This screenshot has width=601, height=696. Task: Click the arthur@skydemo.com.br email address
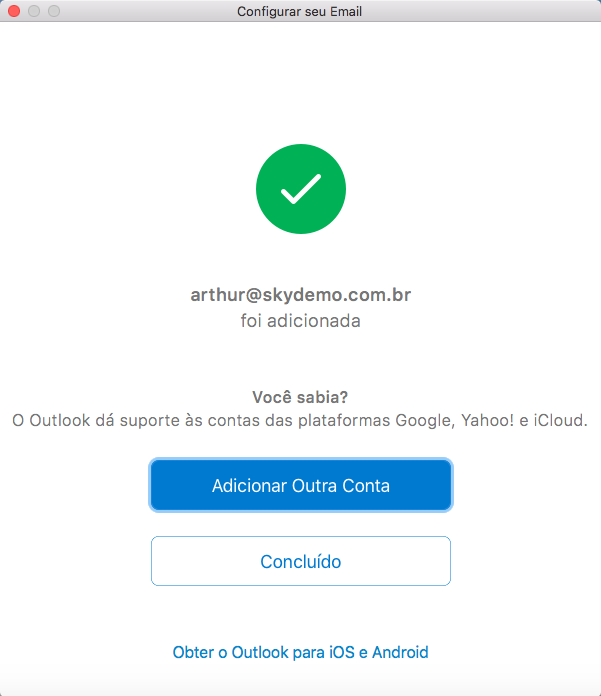[301, 295]
